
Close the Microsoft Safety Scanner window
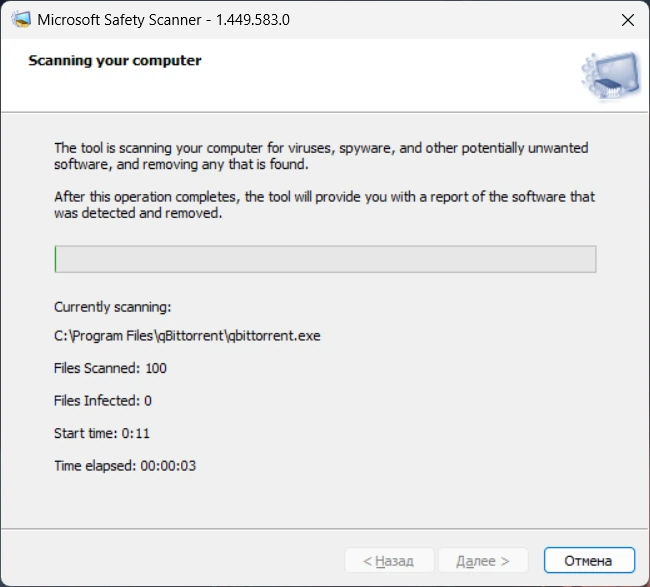click(x=628, y=19)
